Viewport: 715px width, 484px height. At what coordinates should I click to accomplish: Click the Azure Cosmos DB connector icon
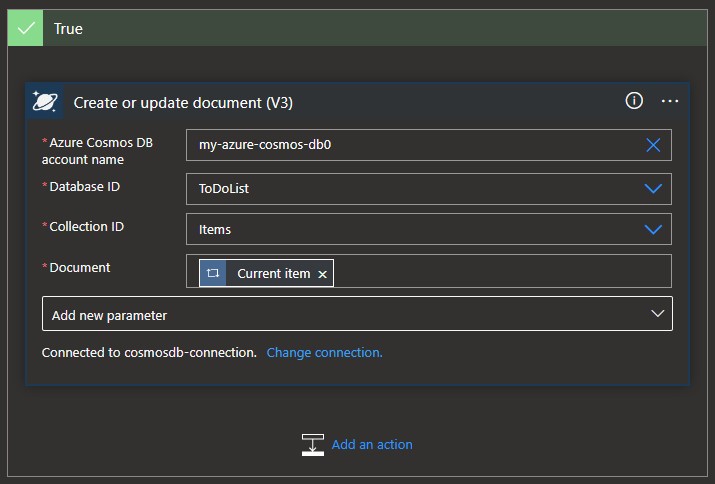point(45,102)
